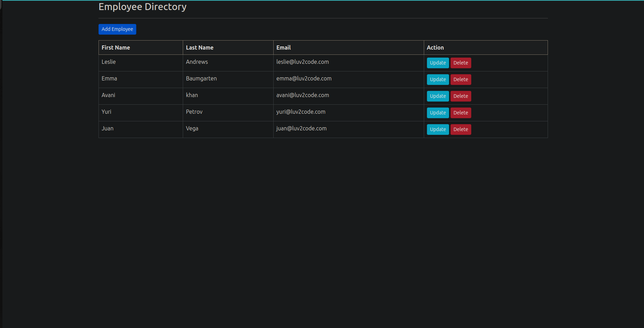Screen dimensions: 644x328
Task: Delete Leslie Andrews from directory
Action: [461, 63]
